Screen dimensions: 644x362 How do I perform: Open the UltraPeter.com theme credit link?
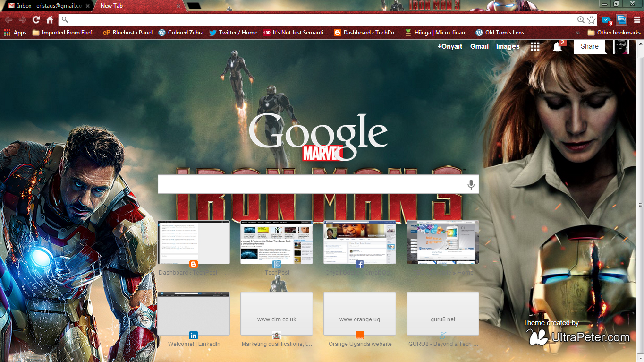point(579,337)
